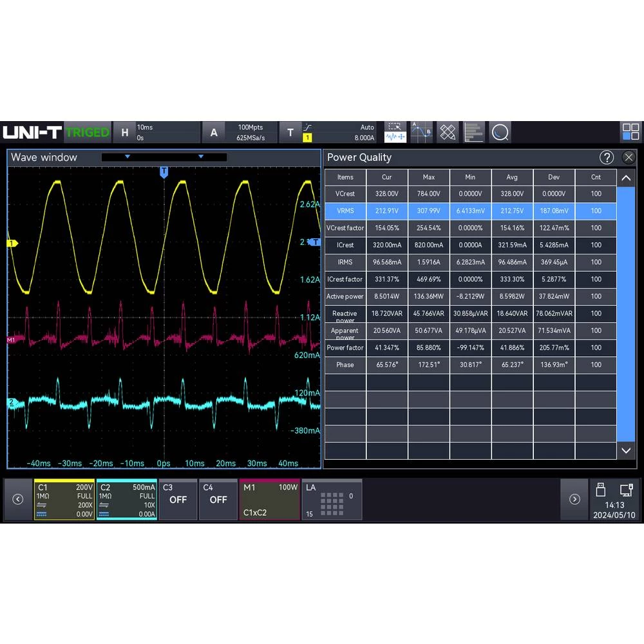The image size is (644, 644).
Task: Select the ICrest factor row label
Action: pyautogui.click(x=345, y=279)
